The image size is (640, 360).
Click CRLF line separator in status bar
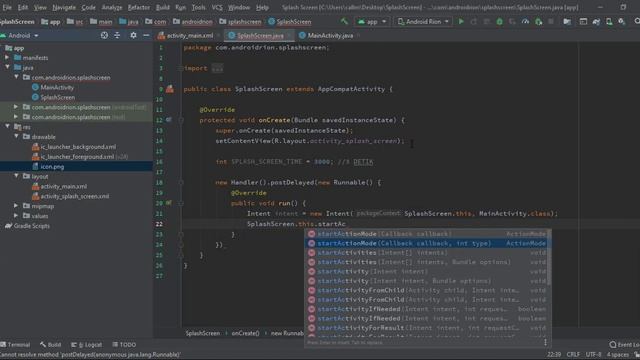tap(573, 354)
